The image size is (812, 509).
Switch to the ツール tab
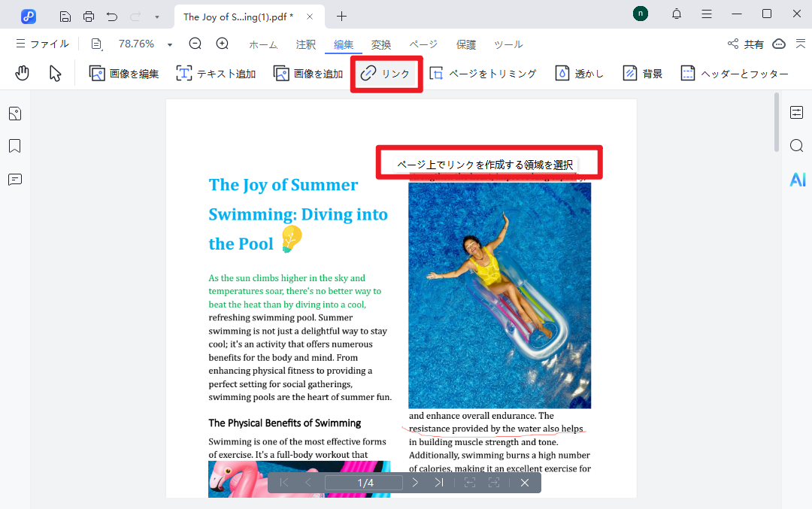point(508,44)
